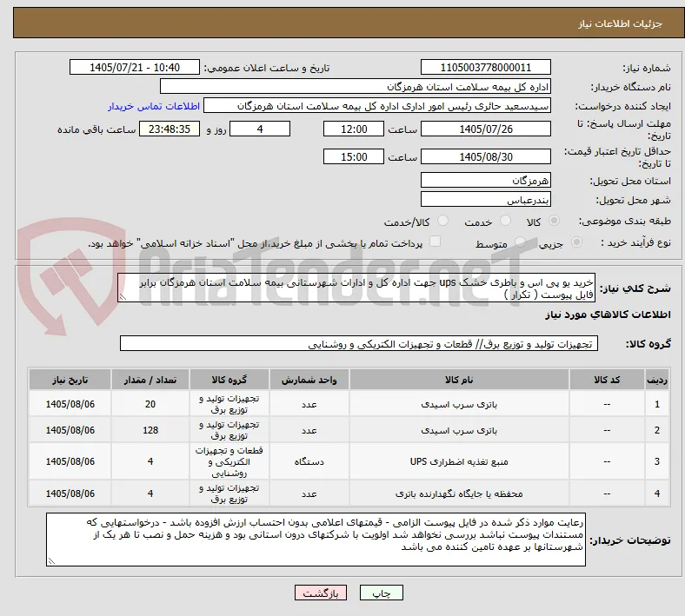Click the remaining time field 23:48:35
This screenshot has height=616, width=685.
point(170,129)
